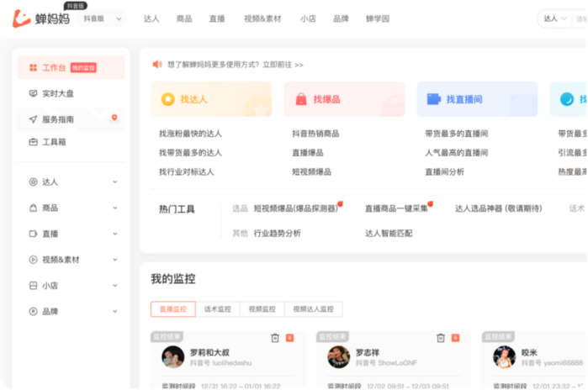Click the 找爆品 shopping bag icon

(301, 99)
